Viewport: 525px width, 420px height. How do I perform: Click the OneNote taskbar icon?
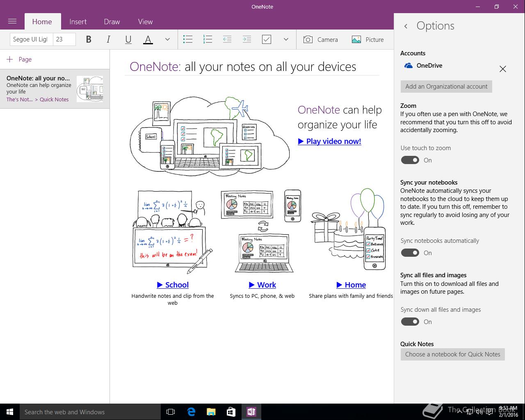pyautogui.click(x=251, y=412)
